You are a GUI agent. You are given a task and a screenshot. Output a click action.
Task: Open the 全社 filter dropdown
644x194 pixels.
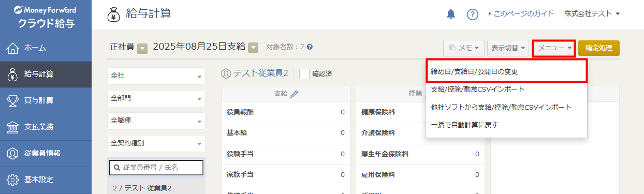(x=156, y=76)
